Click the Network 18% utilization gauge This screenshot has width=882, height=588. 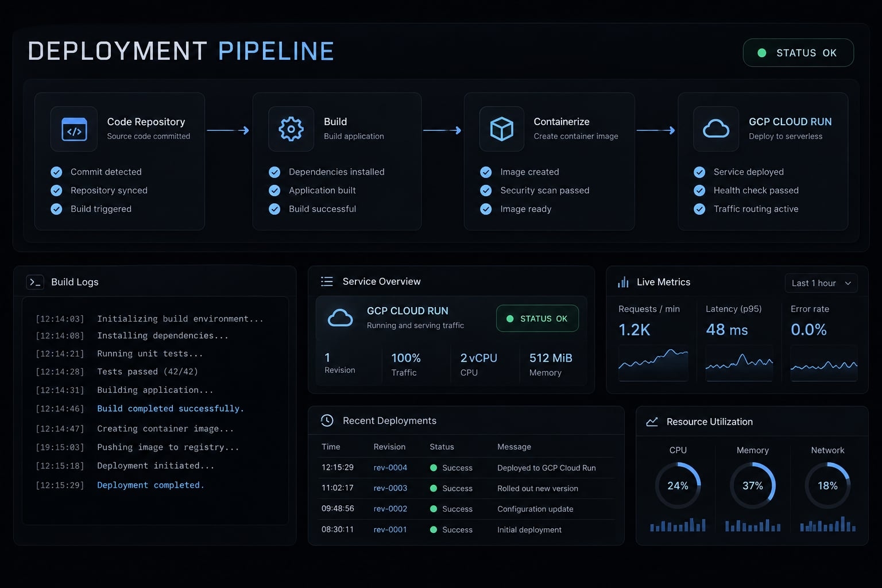click(x=827, y=486)
